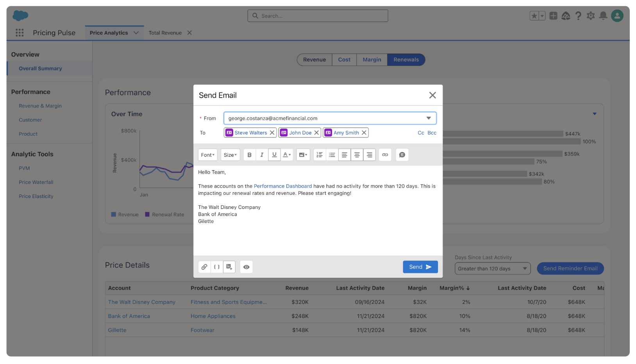Open the Size dropdown
Screen dimensions: 636x364
click(x=230, y=155)
